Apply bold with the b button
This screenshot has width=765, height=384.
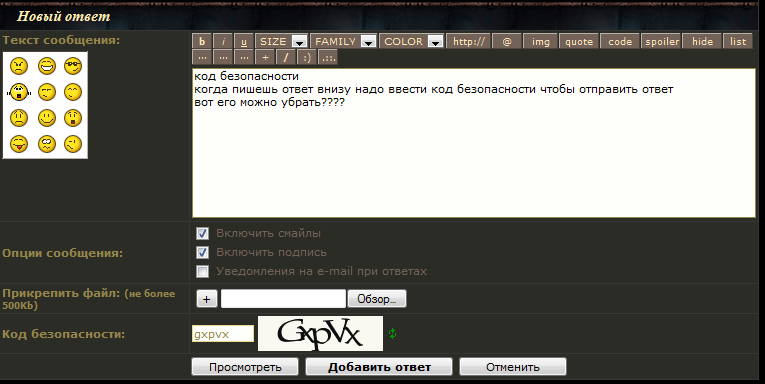202,41
